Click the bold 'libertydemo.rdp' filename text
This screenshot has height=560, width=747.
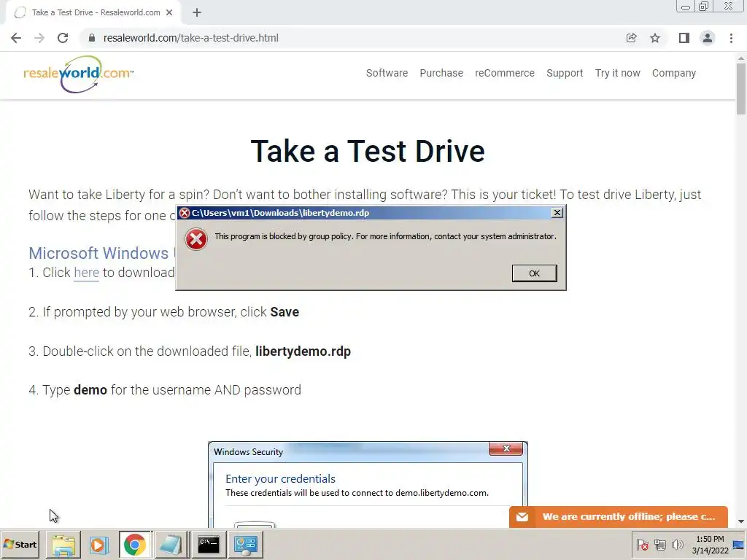click(303, 351)
